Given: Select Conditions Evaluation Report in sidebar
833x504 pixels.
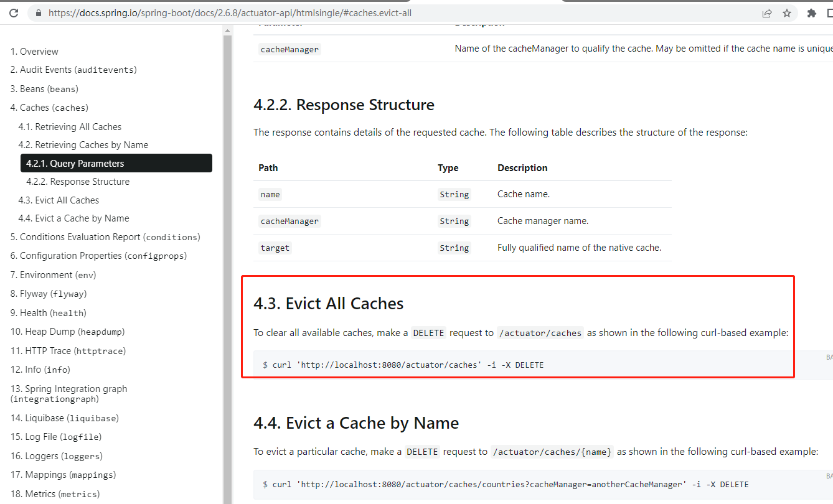Looking at the screenshot, I should click(105, 236).
